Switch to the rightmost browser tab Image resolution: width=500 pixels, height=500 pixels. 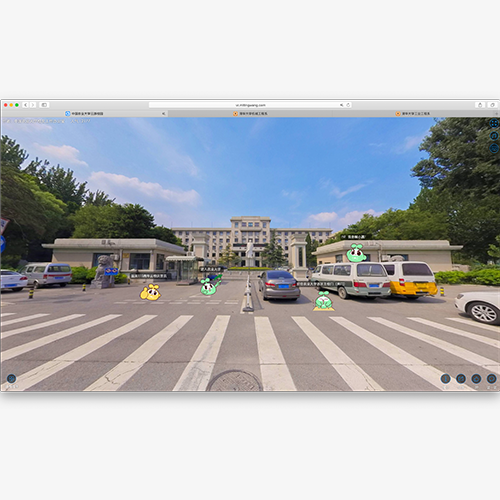[x=413, y=114]
